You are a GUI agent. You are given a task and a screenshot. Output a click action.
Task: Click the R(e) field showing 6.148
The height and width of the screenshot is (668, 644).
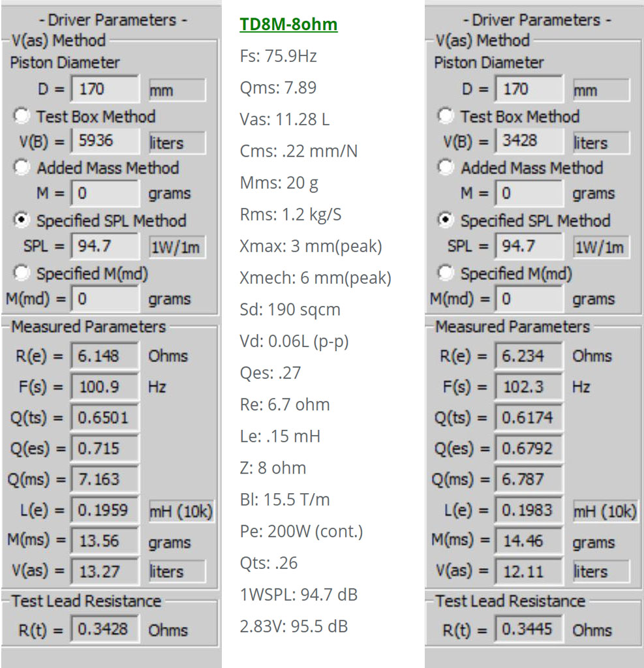105,356
